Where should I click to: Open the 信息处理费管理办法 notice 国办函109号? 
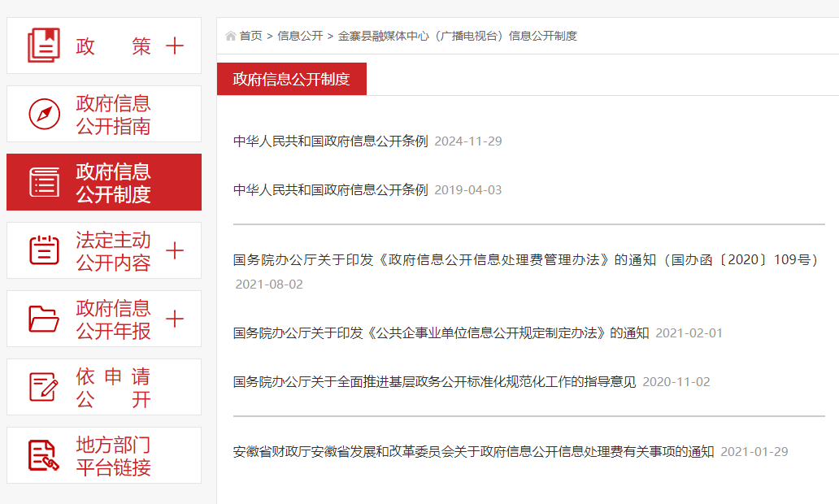[x=527, y=260]
